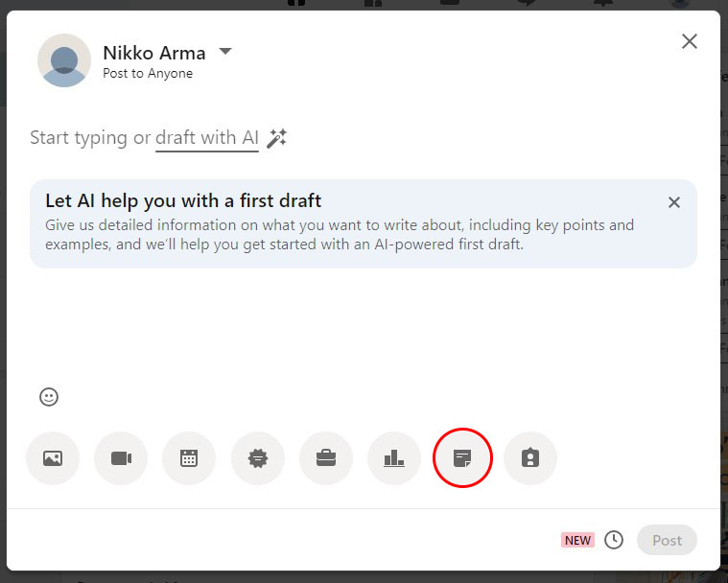This screenshot has height=583, width=728.
Task: Create an event with the calendar icon
Action: (x=189, y=458)
